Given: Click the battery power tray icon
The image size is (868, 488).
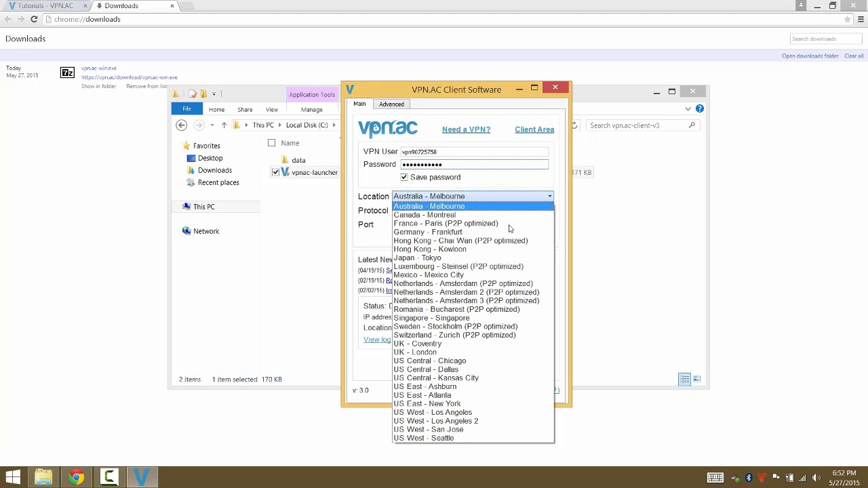Looking at the screenshot, I should (789, 478).
